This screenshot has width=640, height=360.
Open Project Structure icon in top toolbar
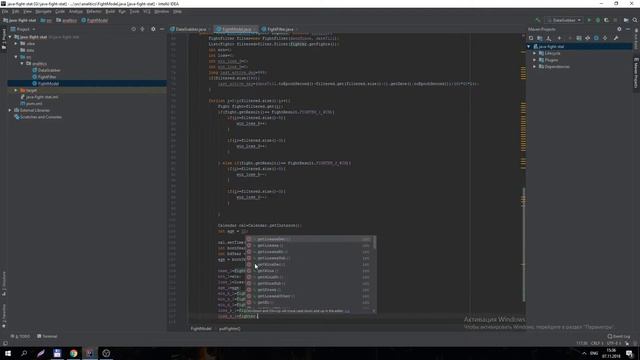[x=626, y=20]
